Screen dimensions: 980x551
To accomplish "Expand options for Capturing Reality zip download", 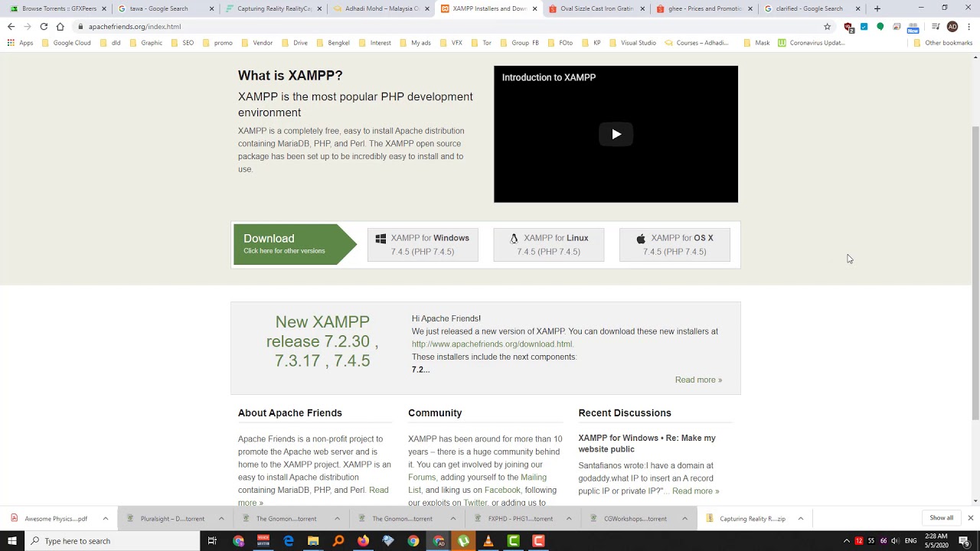I will pos(801,518).
